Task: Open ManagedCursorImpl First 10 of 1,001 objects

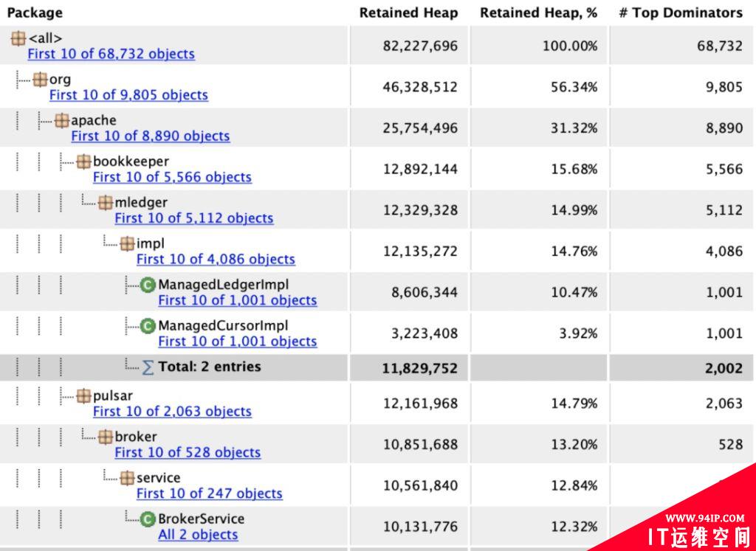Action: coord(238,342)
